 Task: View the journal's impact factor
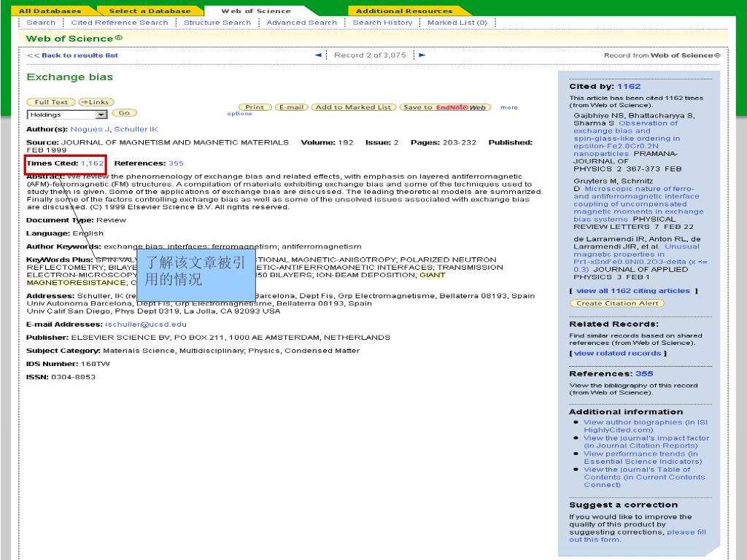click(646, 441)
